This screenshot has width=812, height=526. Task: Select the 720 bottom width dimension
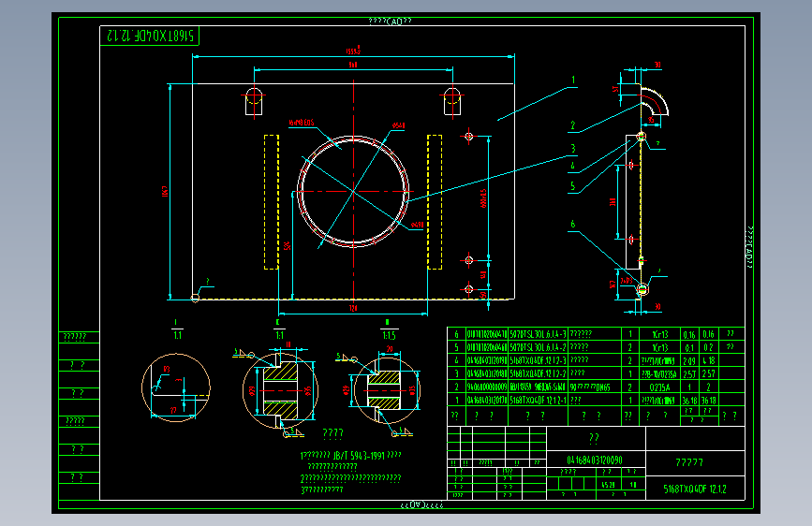pyautogui.click(x=353, y=309)
